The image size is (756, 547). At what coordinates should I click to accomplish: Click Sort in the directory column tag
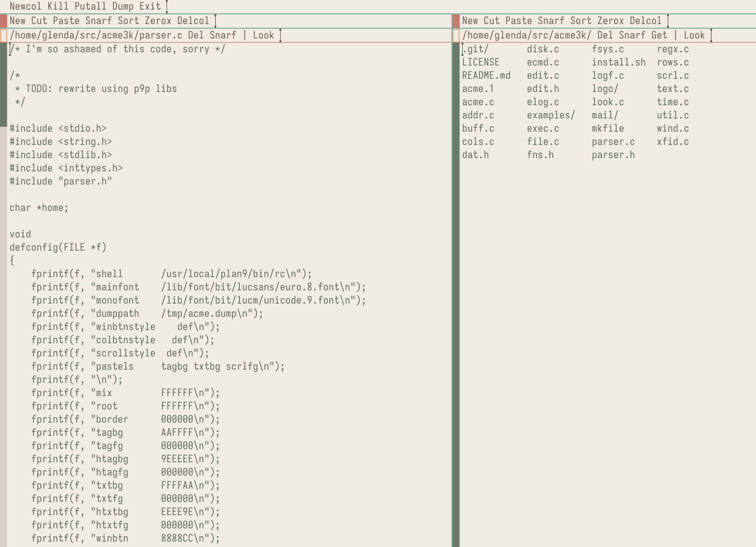pyautogui.click(x=581, y=21)
